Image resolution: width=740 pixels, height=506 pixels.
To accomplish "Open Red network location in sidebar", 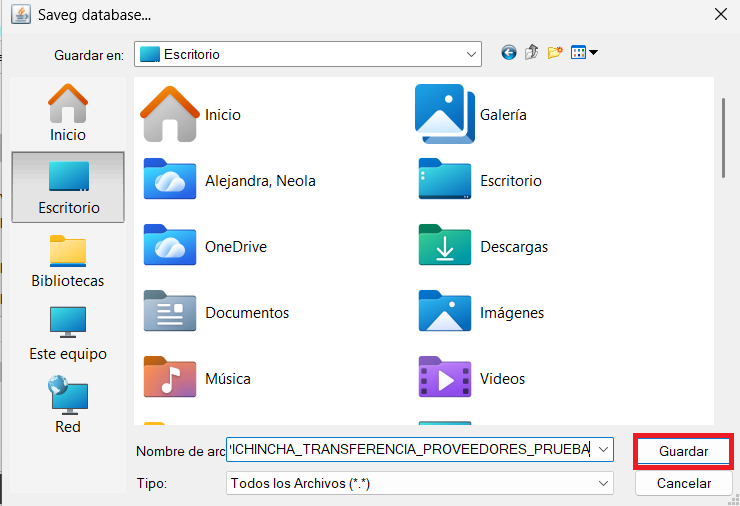I will [68, 405].
